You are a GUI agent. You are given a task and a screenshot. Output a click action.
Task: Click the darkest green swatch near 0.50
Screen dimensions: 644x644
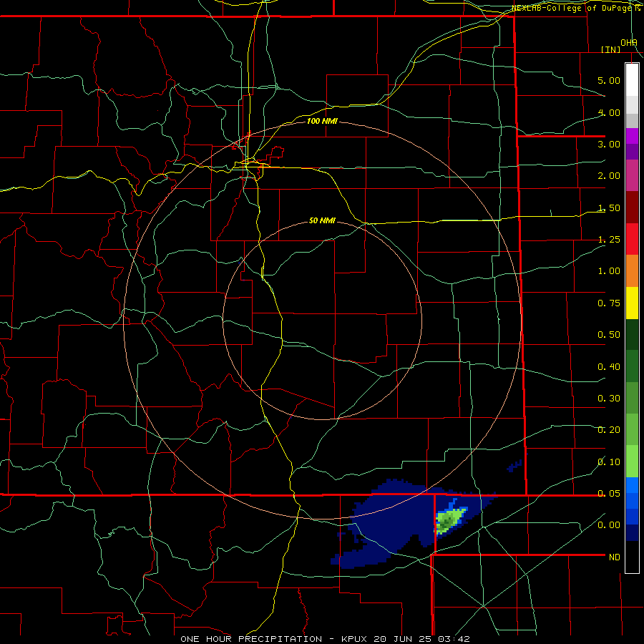point(632,334)
